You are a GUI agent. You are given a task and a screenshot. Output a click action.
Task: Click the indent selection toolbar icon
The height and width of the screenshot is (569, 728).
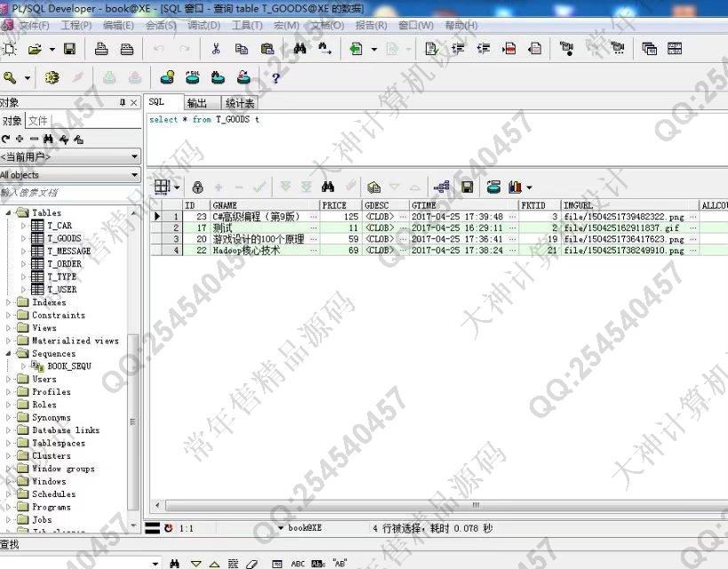click(x=458, y=49)
